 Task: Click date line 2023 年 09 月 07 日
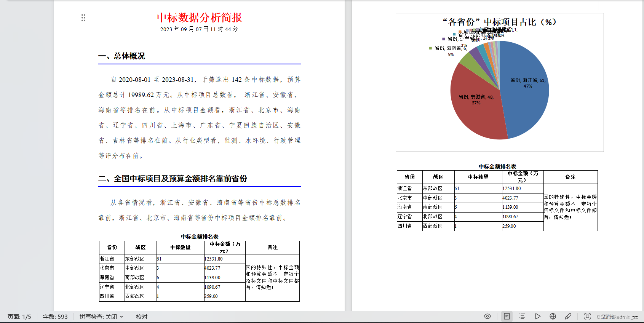pyautogui.click(x=199, y=29)
